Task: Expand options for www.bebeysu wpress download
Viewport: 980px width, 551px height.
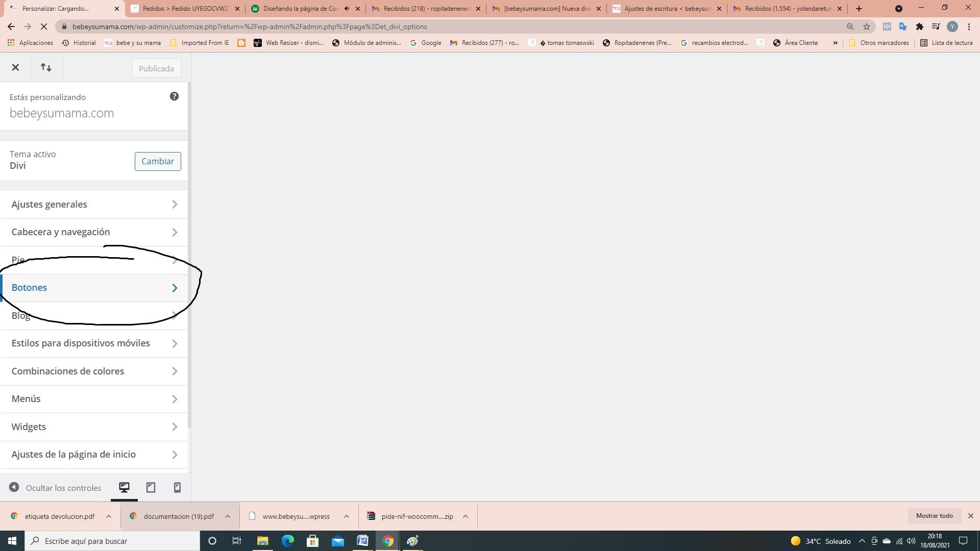Action: [347, 516]
